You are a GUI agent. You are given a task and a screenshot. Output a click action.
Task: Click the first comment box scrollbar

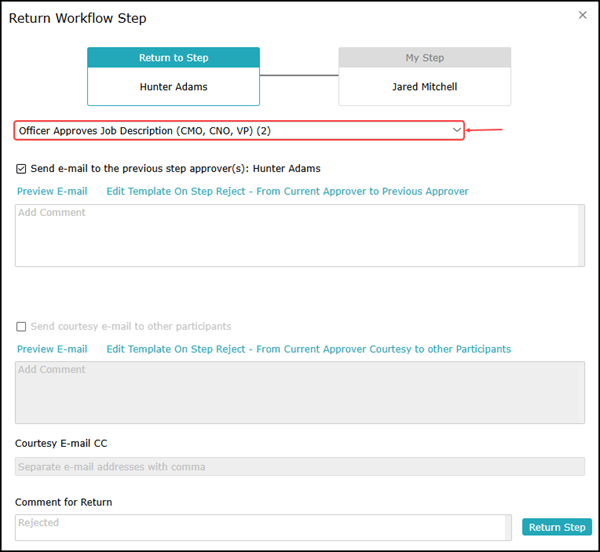[581, 235]
